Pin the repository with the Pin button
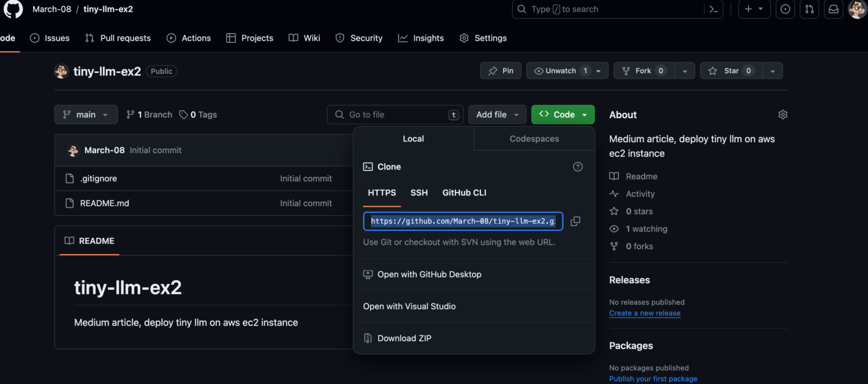 [x=501, y=71]
